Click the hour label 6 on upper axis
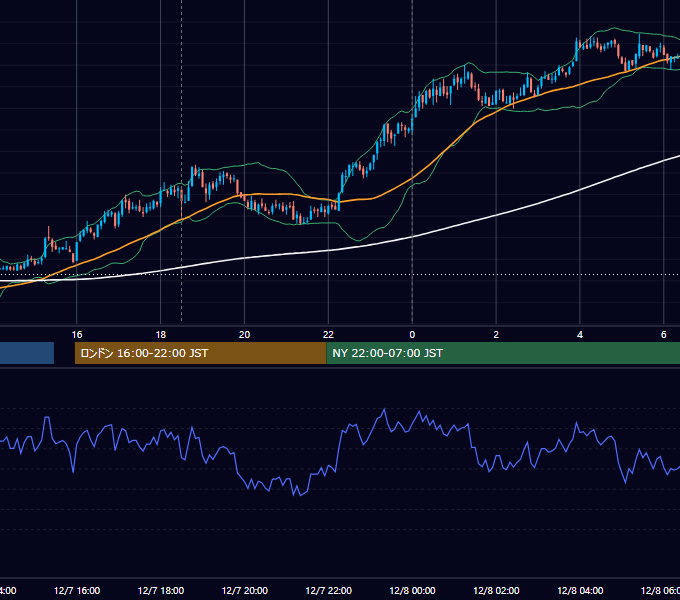This screenshot has width=680, height=600. tap(664, 335)
